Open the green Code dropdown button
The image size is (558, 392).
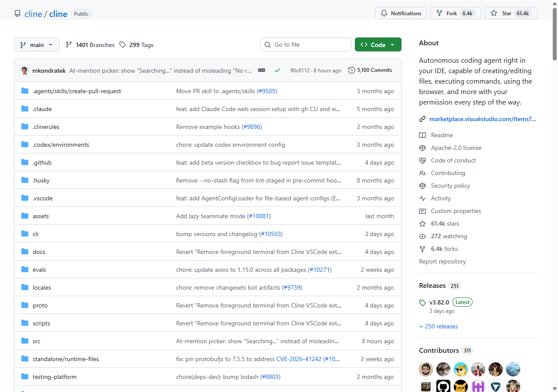pyautogui.click(x=378, y=44)
